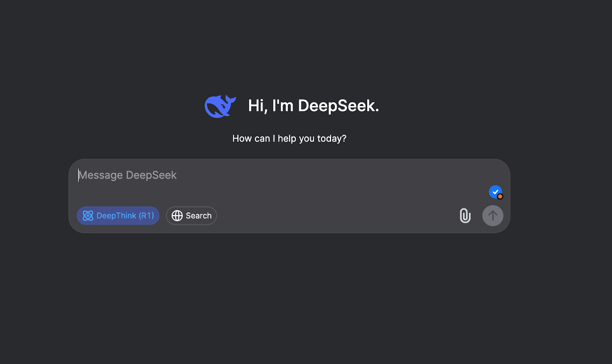Enable the Search web toggle
Viewport: 612px width, 364px height.
click(x=191, y=216)
